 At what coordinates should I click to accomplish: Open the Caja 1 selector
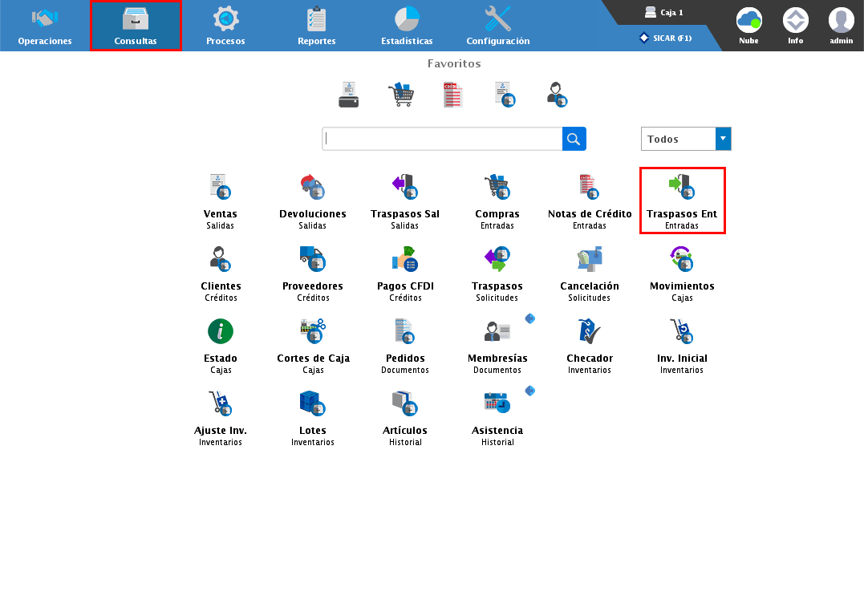click(x=663, y=13)
